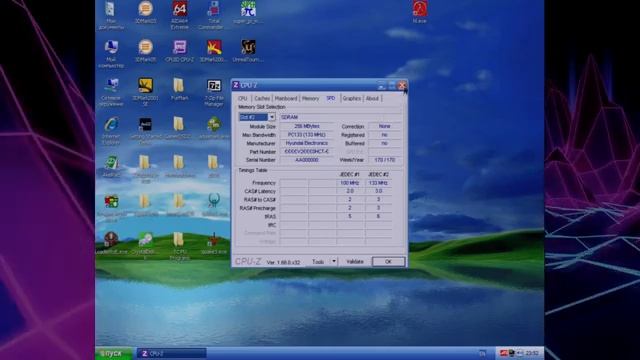The image size is (640, 360).
Task: Click the 256 MBytes module size value
Action: pos(307,126)
